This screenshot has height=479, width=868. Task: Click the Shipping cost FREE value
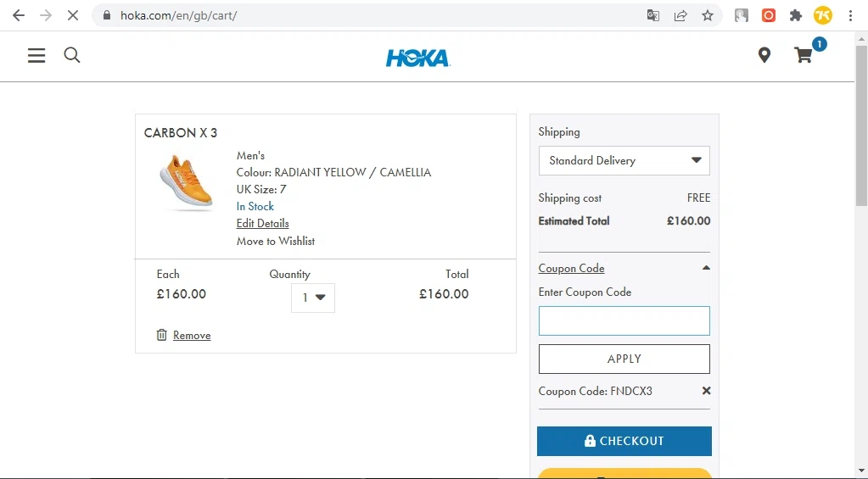point(698,198)
